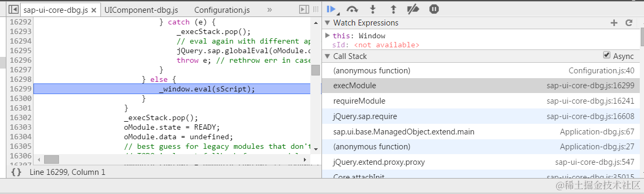
Task: Open the Configuration.js:40 source link
Action: (601, 71)
